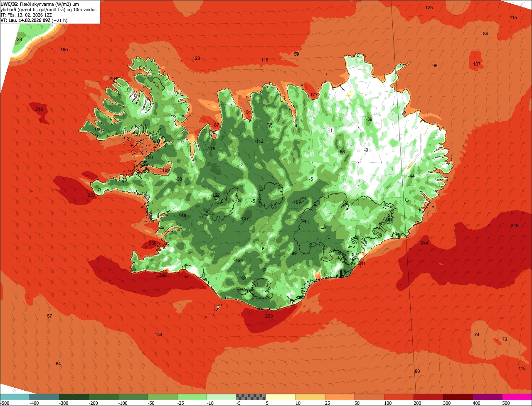This screenshot has width=532, height=406.
Task: Click the 125 value at the top edge
Action: [429, 7]
